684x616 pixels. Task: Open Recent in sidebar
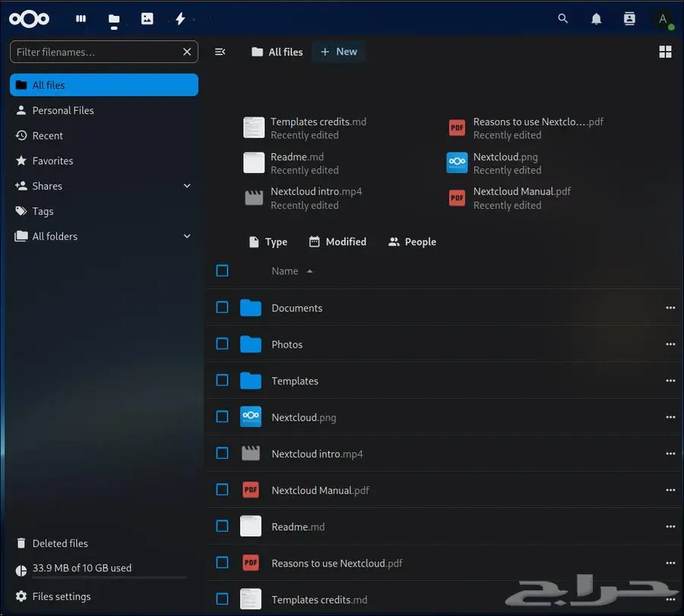[x=104, y=136]
